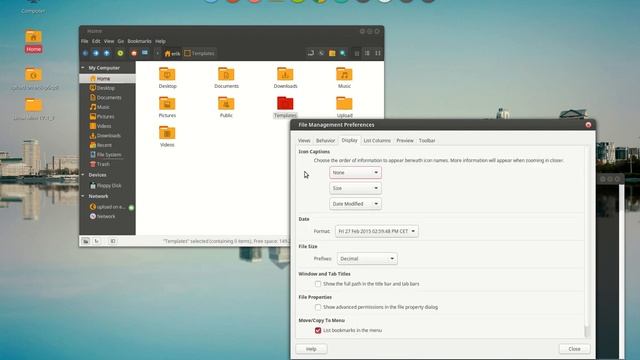Select the Videos folder in the file pane

(x=167, y=136)
